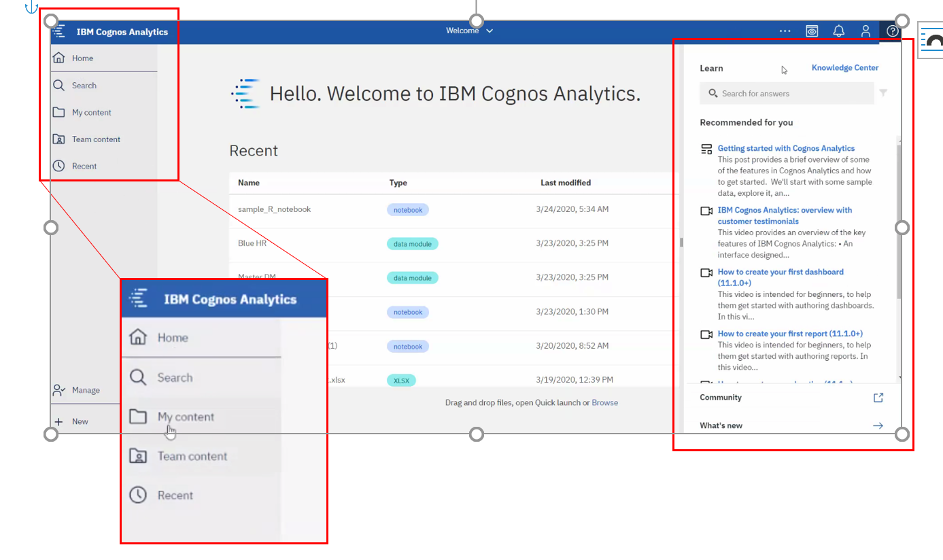Click the New (+) icon
The width and height of the screenshot is (943, 560).
(58, 421)
